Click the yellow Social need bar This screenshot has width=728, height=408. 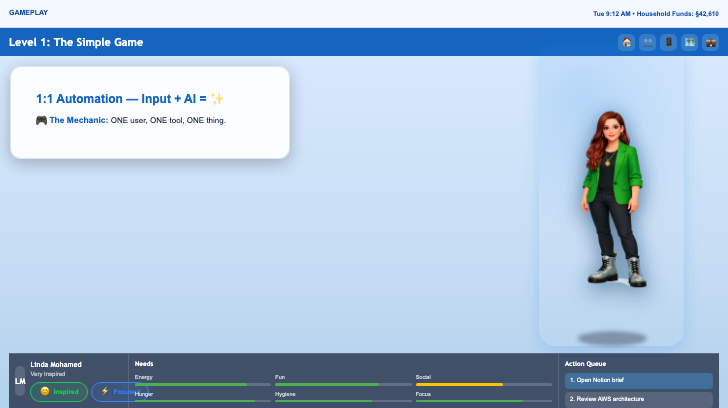coord(483,384)
